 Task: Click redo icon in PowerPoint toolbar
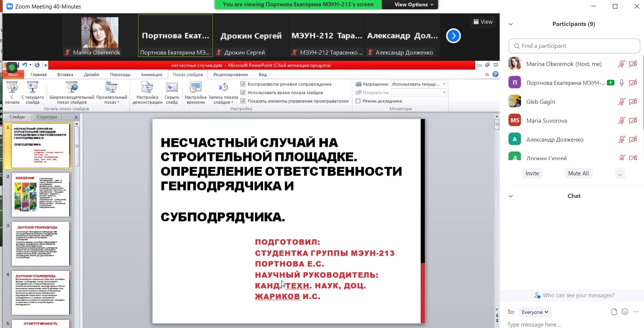37,65
